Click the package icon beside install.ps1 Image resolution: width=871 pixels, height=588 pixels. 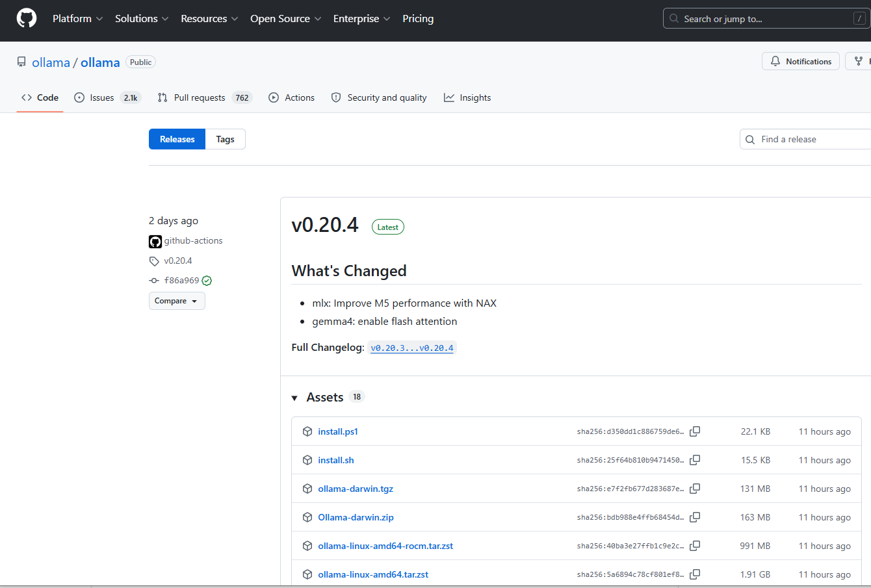[307, 431]
